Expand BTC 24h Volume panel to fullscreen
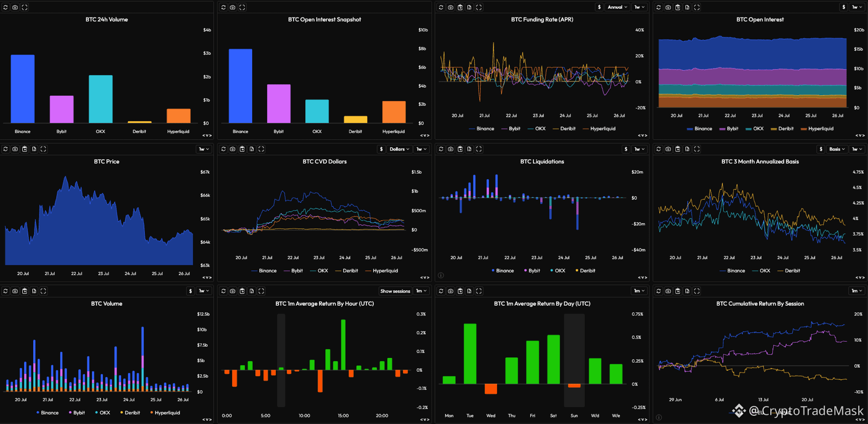The image size is (868, 424). [25, 7]
